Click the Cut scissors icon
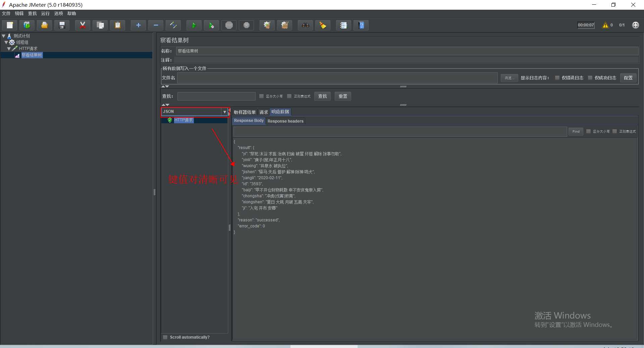644x348 pixels. click(x=83, y=25)
